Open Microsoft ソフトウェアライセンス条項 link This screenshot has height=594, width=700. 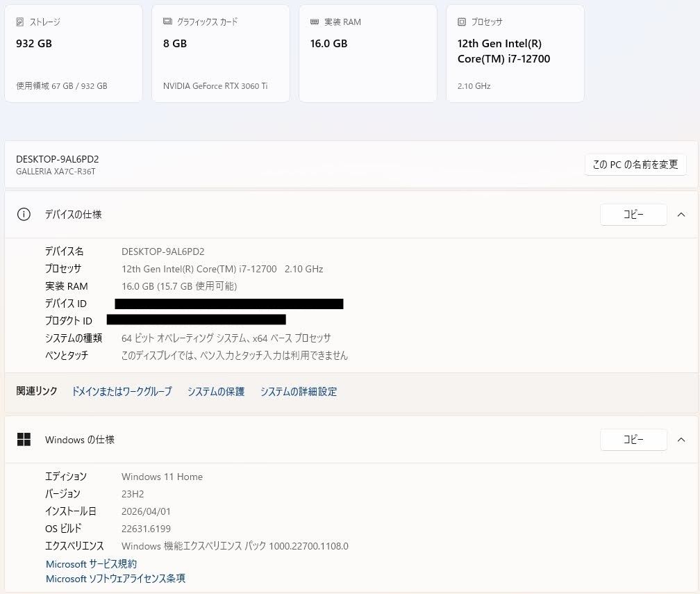pyautogui.click(x=115, y=579)
